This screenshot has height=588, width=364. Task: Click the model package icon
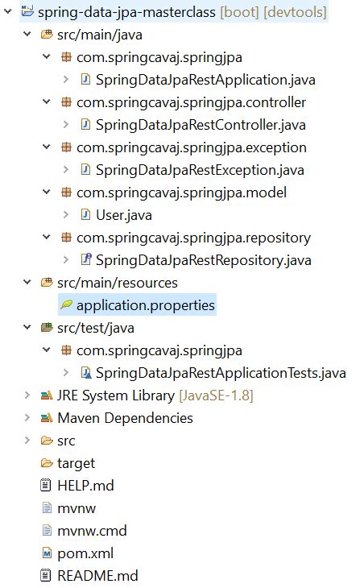pyautogui.click(x=66, y=193)
